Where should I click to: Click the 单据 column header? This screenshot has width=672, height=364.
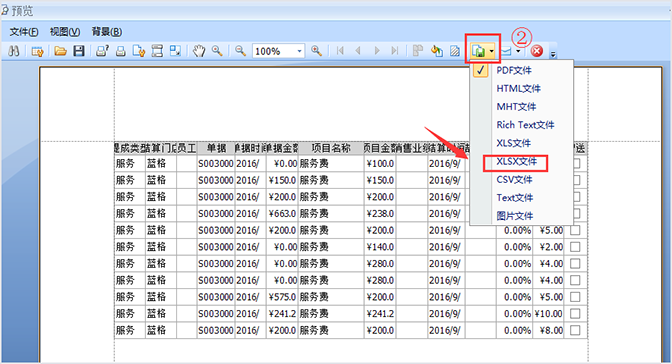(x=216, y=148)
